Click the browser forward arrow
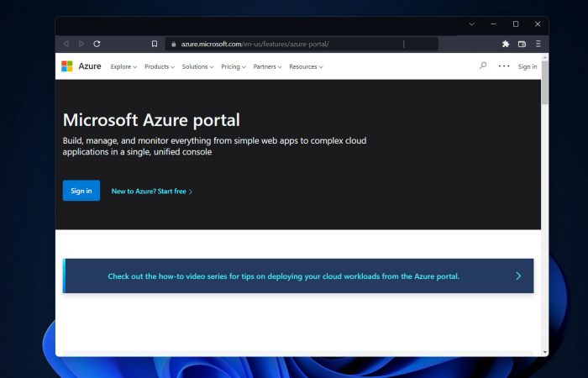The width and height of the screenshot is (588, 378). click(81, 44)
